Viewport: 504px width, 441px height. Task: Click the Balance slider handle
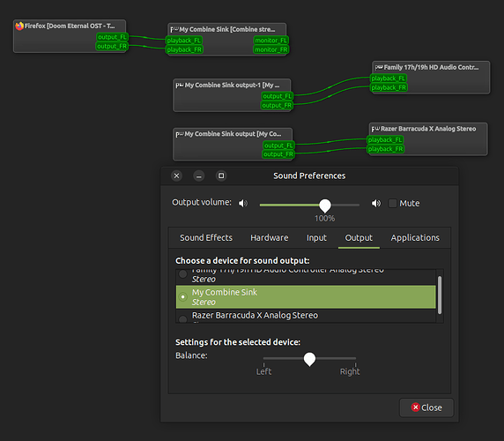309,359
